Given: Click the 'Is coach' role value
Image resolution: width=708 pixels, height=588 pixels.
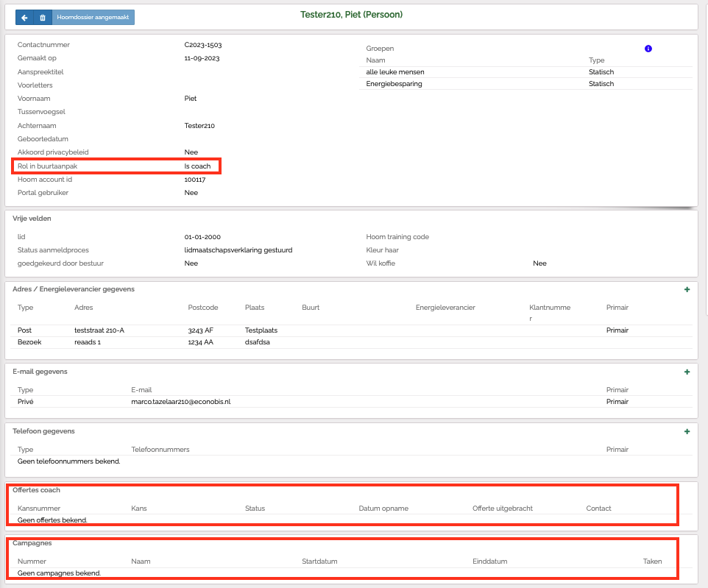Looking at the screenshot, I should (197, 166).
